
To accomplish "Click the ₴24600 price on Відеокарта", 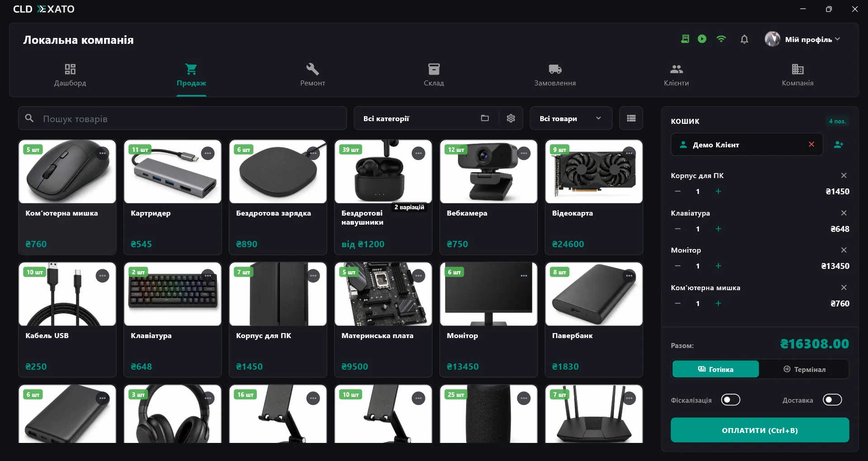I will pyautogui.click(x=568, y=244).
